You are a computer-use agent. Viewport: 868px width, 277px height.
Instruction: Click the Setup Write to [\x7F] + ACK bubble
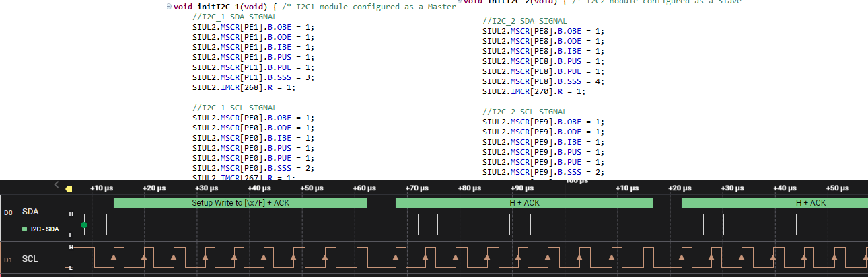click(240, 202)
